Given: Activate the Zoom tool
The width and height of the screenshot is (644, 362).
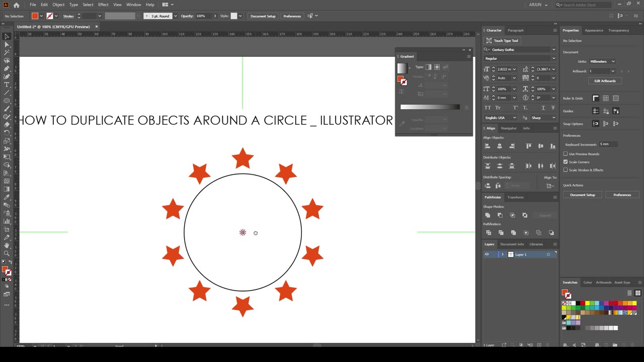Looking at the screenshot, I should pos(7,253).
